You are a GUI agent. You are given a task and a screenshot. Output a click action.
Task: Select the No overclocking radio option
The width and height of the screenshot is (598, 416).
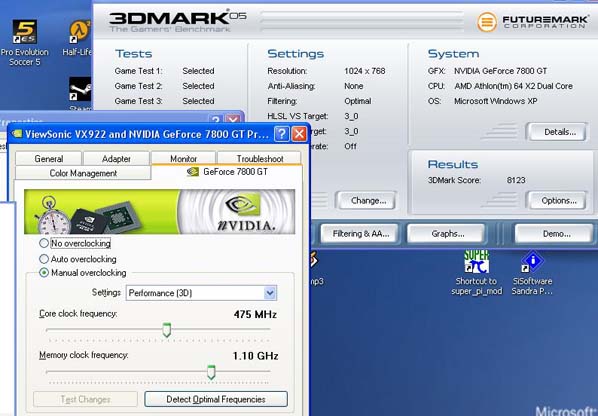[44, 243]
